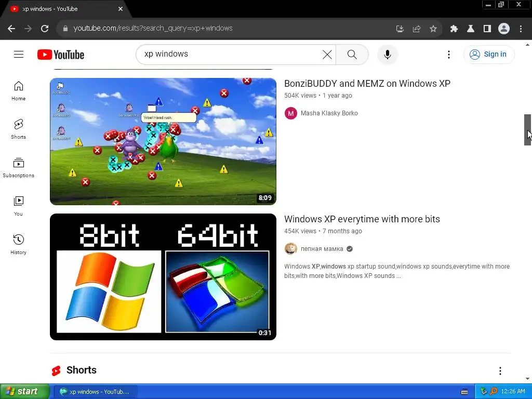This screenshot has height=399, width=532.
Task: Open the YouTube hamburger guide menu
Action: coord(19,54)
